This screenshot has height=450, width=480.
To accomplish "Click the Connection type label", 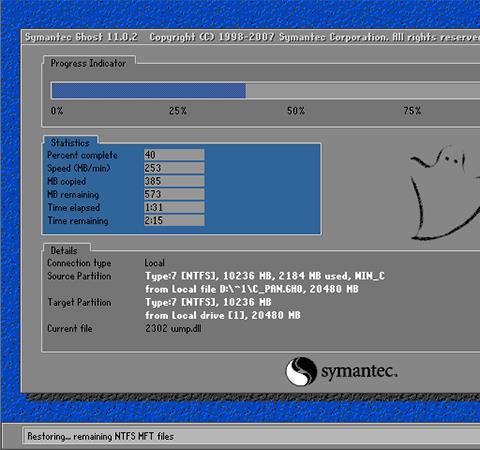I will (x=79, y=263).
